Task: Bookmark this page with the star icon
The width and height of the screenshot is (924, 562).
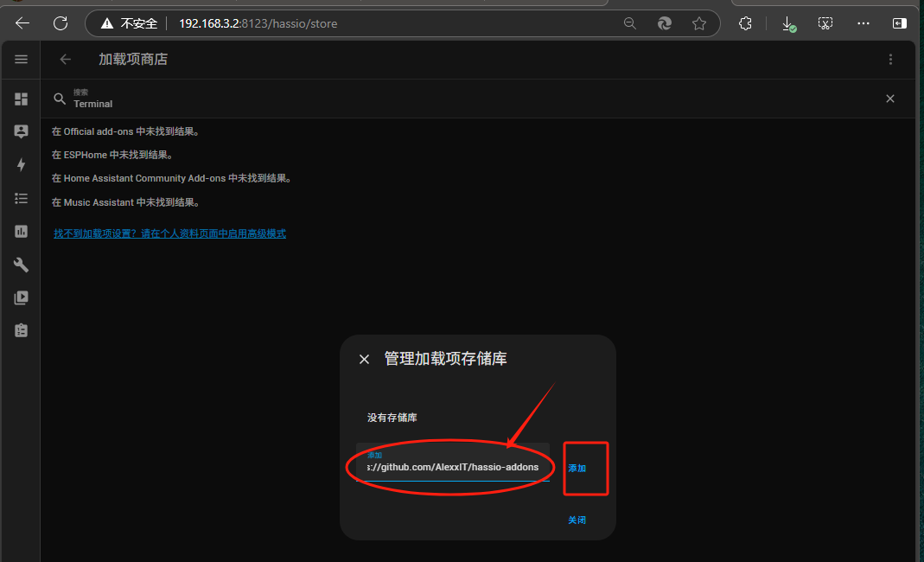Action: (698, 23)
